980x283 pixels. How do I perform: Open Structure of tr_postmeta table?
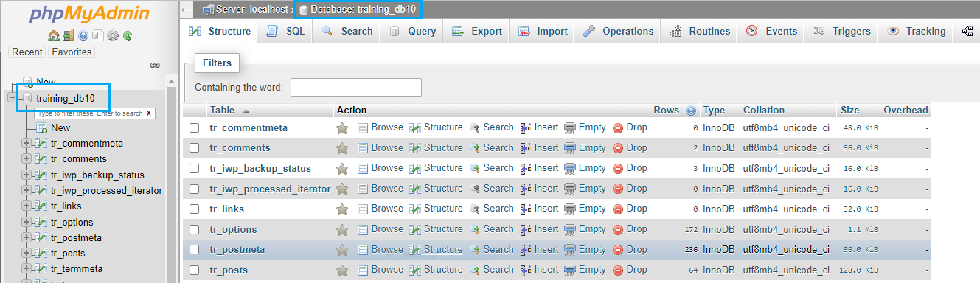[x=437, y=249]
